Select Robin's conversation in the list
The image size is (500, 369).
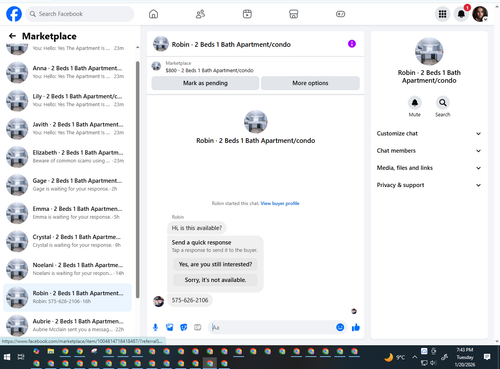(67, 297)
